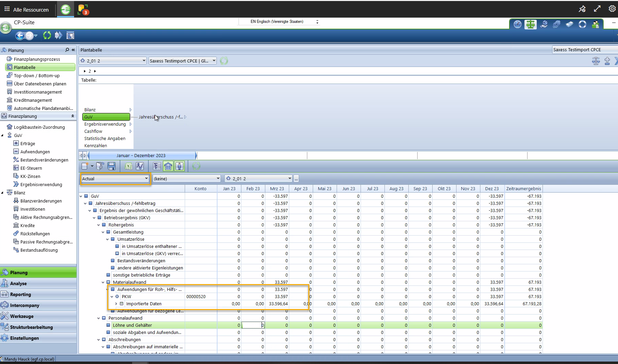Viewport: 618px width, 364px height.
Task: Open Investitionsmanagement in the Planung sidebar
Action: 38,92
